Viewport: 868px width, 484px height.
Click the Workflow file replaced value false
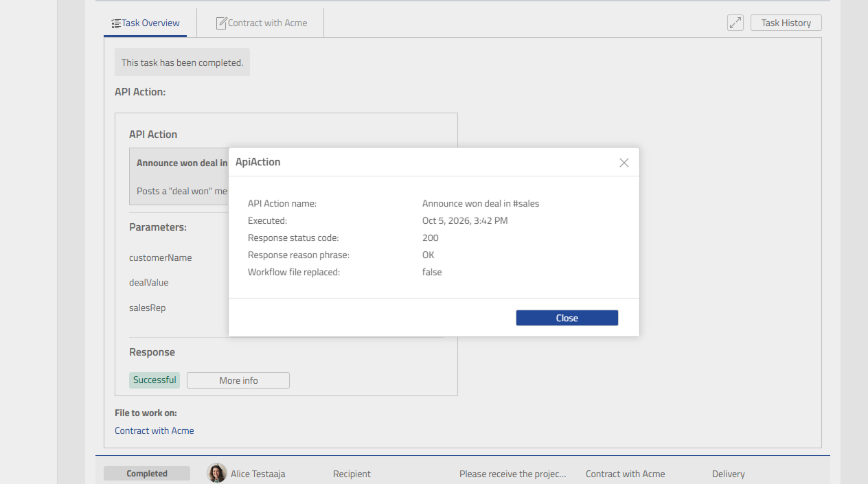pyautogui.click(x=432, y=272)
